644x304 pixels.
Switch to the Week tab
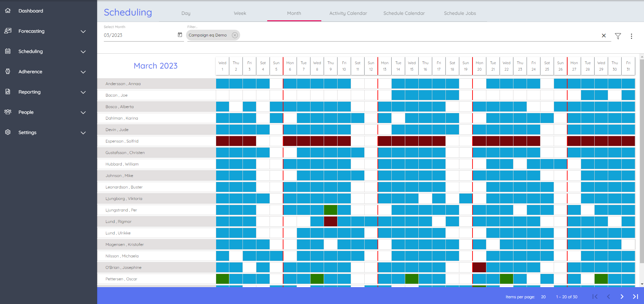(x=240, y=13)
